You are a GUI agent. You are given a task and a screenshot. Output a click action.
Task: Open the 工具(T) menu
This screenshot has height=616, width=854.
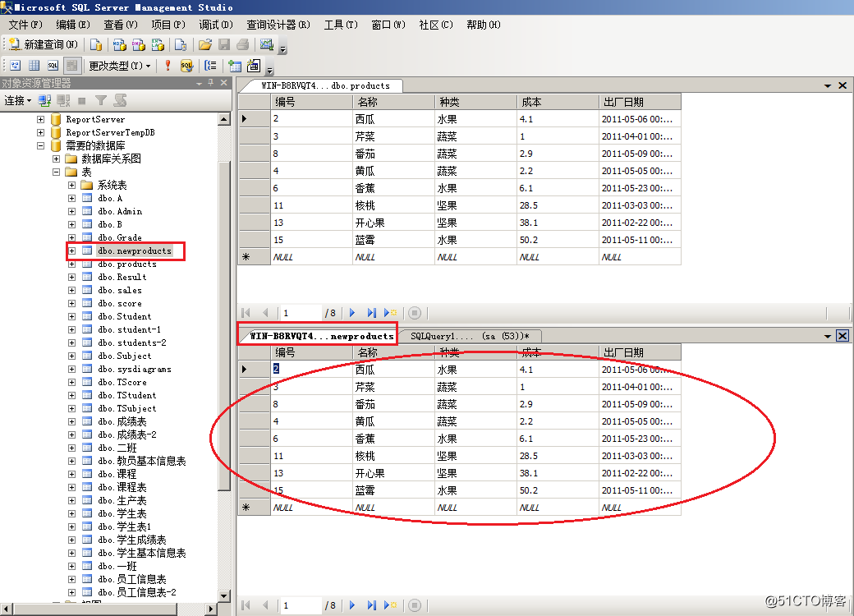(341, 25)
